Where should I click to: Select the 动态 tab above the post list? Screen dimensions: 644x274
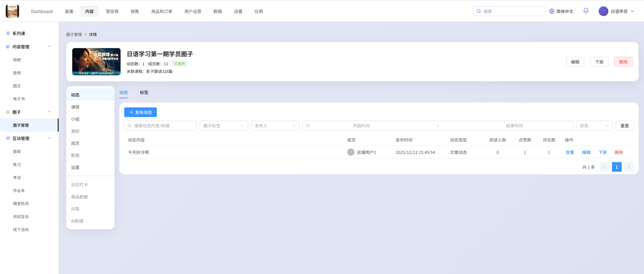point(124,92)
